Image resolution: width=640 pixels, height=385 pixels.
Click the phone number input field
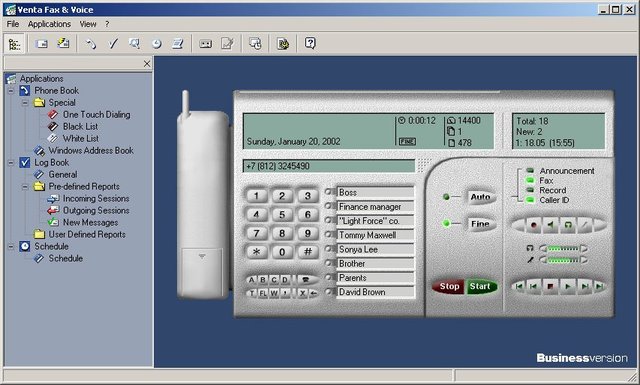(329, 166)
